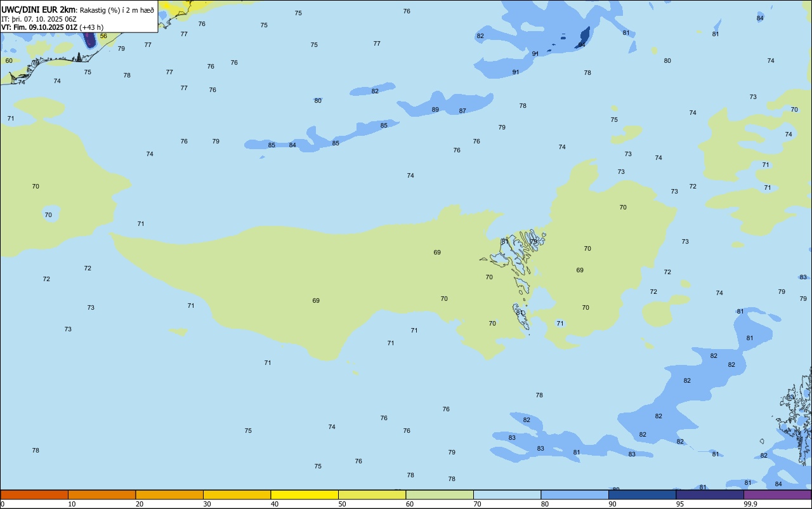
Task: Click the legend tick label "30"
Action: [x=207, y=504]
